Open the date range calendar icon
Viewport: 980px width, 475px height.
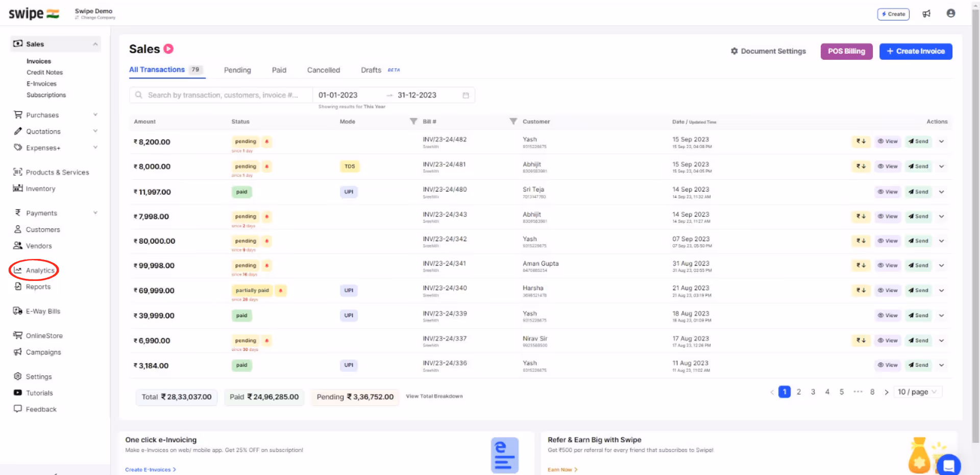click(465, 96)
